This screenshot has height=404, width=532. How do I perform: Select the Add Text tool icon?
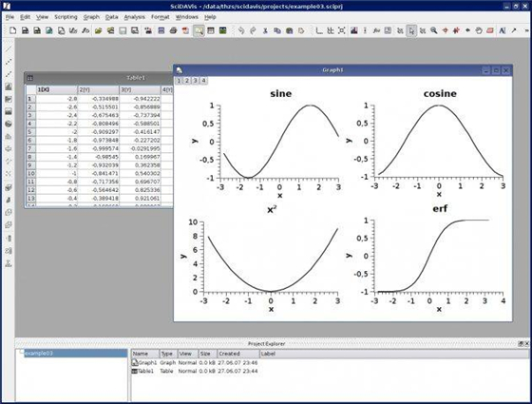click(503, 30)
